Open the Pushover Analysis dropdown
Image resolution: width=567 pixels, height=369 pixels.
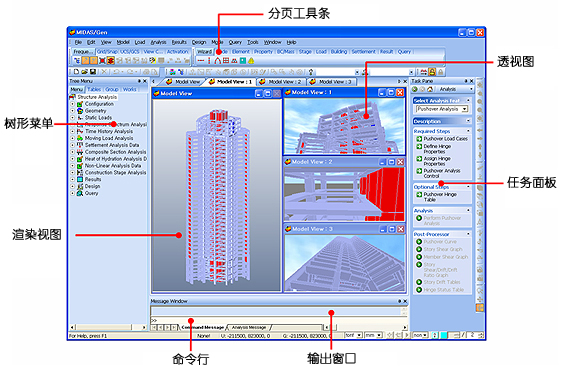(x=465, y=109)
